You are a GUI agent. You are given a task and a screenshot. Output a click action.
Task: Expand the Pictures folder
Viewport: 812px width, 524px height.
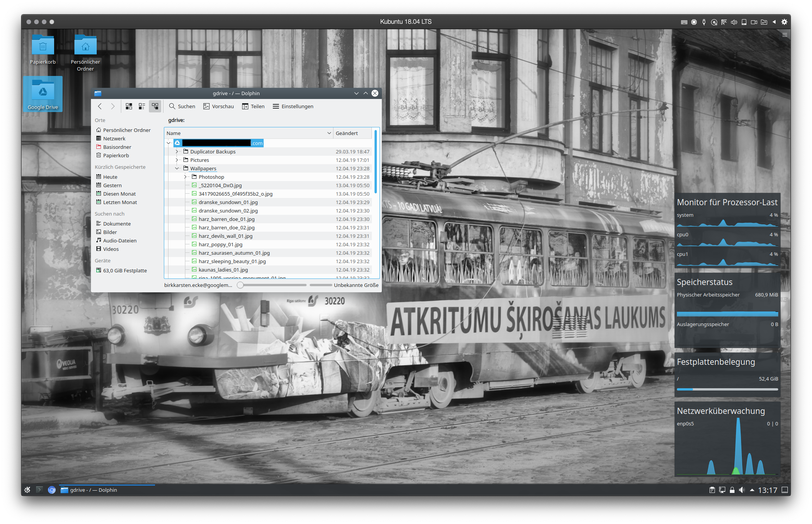coord(177,160)
